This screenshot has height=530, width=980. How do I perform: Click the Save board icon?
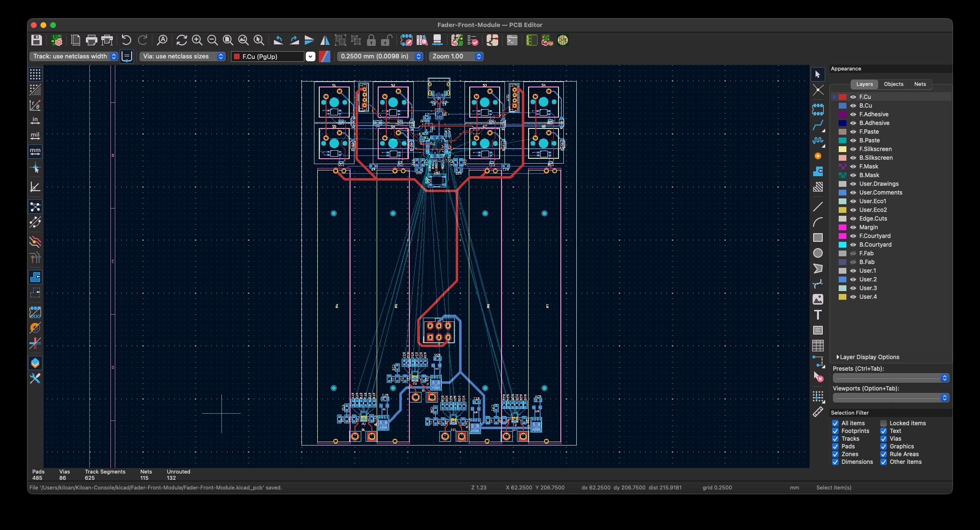pos(37,41)
